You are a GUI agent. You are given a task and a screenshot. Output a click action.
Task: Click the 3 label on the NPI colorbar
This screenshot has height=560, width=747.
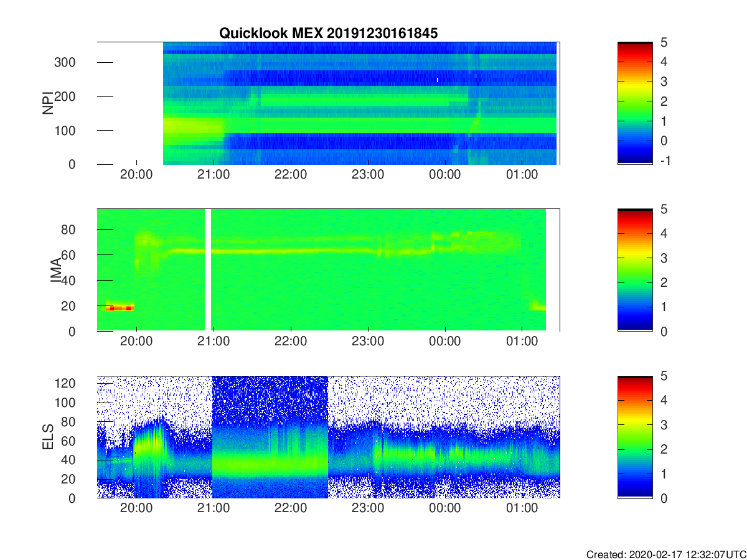click(x=663, y=82)
